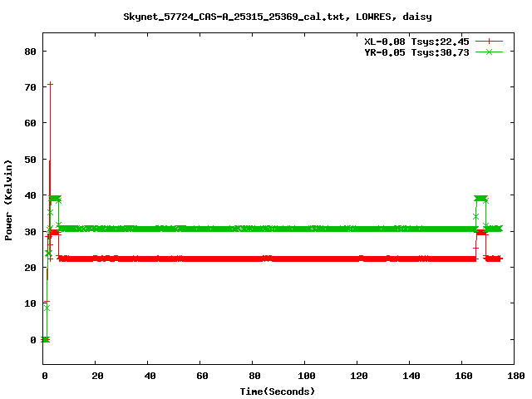Click the red spike peak near 70 Kelvin
The width and height of the screenshot is (532, 399).
point(50,84)
